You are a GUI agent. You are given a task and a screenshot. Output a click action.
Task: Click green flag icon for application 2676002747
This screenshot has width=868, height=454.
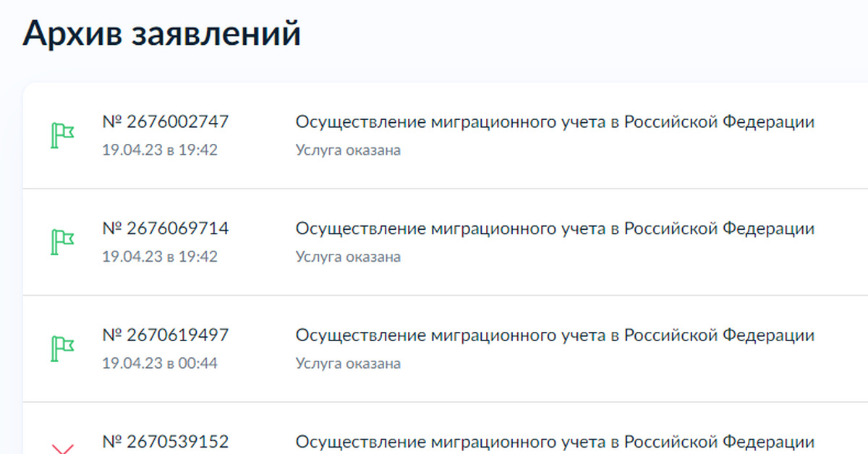[x=62, y=135]
